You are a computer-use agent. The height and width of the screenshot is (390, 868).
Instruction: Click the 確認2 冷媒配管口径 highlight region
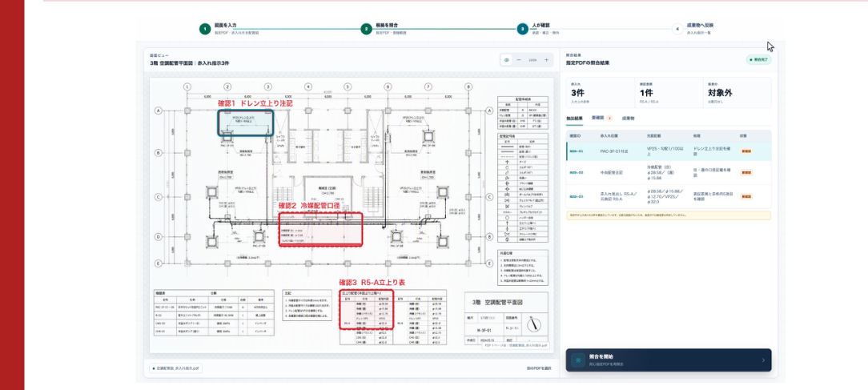[x=320, y=229]
